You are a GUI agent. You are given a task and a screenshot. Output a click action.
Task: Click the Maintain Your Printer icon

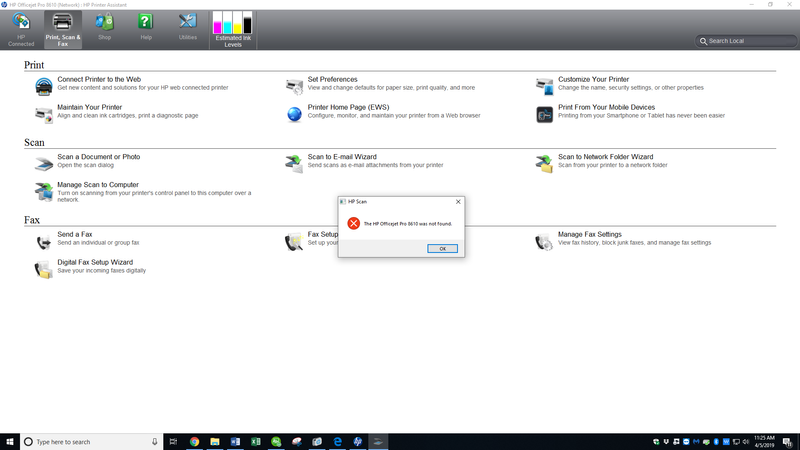pyautogui.click(x=44, y=114)
